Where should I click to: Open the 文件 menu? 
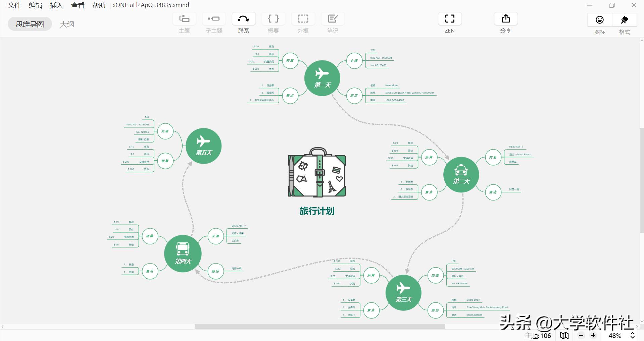(x=14, y=5)
